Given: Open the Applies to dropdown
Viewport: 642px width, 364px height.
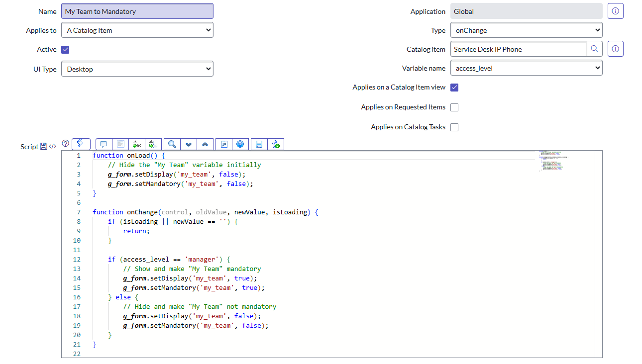Looking at the screenshot, I should (x=137, y=30).
